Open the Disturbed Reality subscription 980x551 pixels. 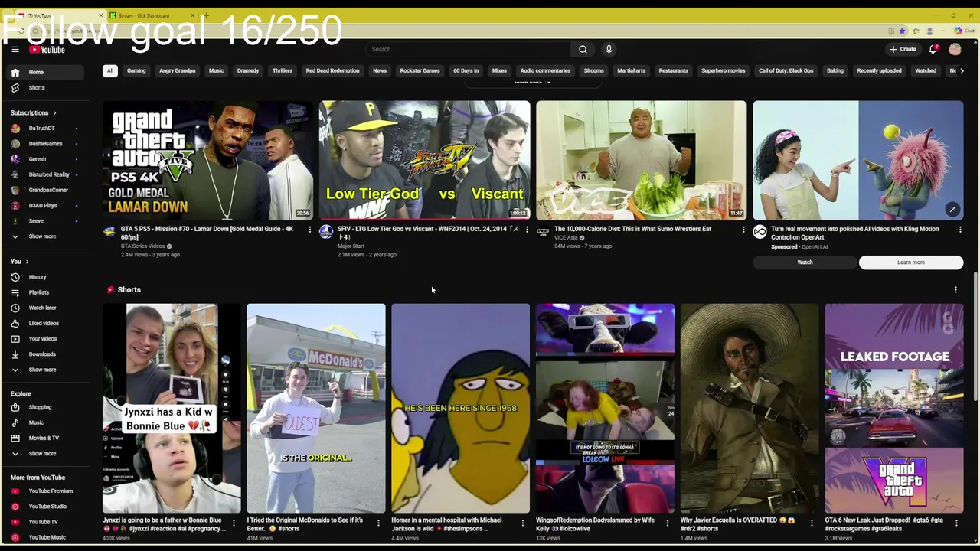[x=46, y=174]
